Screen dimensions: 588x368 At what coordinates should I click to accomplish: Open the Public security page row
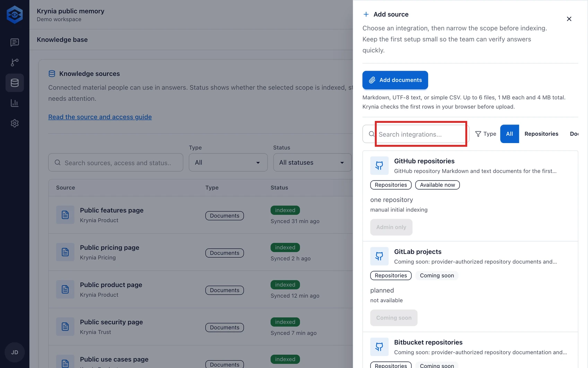pyautogui.click(x=201, y=327)
